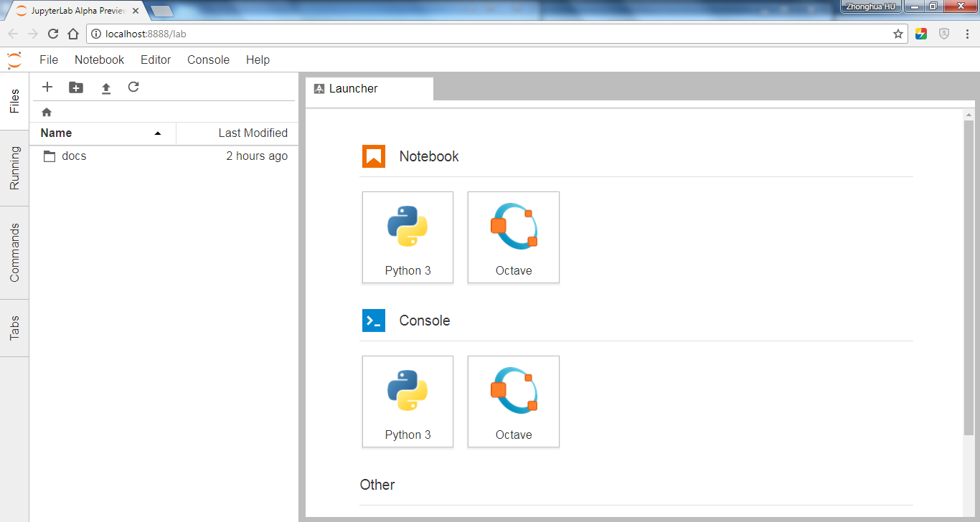Switch to the Tabs sidebar tab
980x522 pixels.
click(x=14, y=328)
